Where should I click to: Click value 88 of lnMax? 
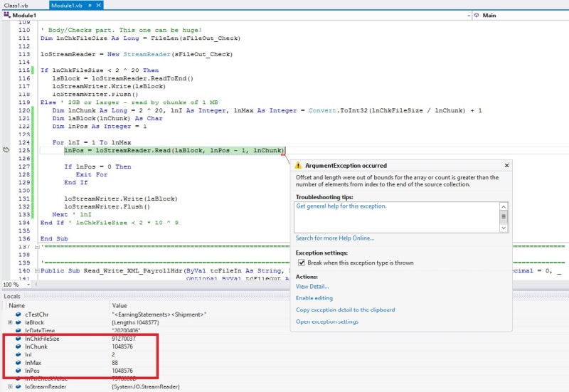click(x=115, y=363)
